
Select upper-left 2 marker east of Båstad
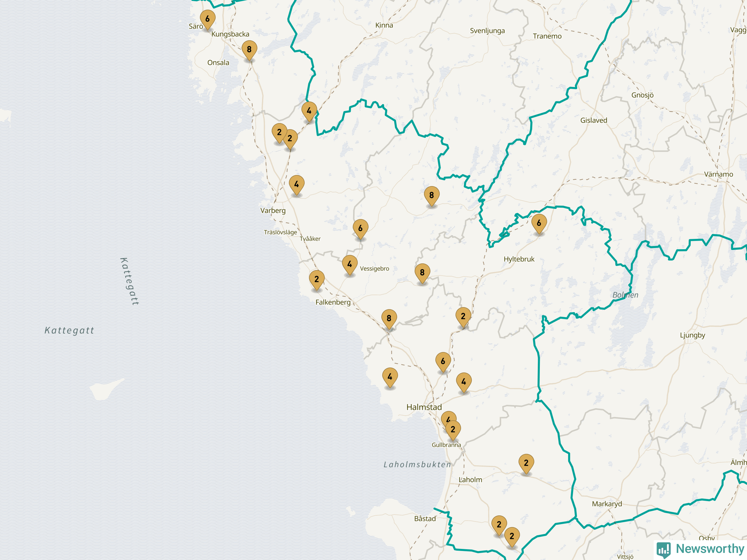click(499, 525)
